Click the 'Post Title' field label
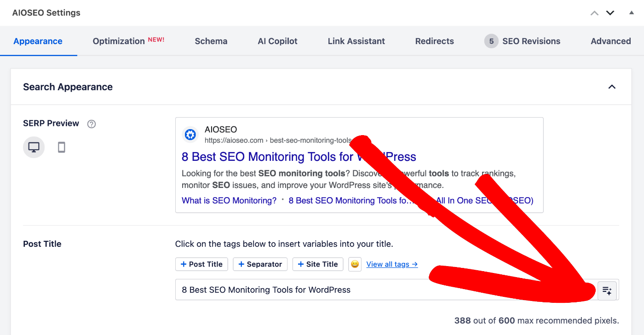The image size is (644, 335). pyautogui.click(x=42, y=244)
